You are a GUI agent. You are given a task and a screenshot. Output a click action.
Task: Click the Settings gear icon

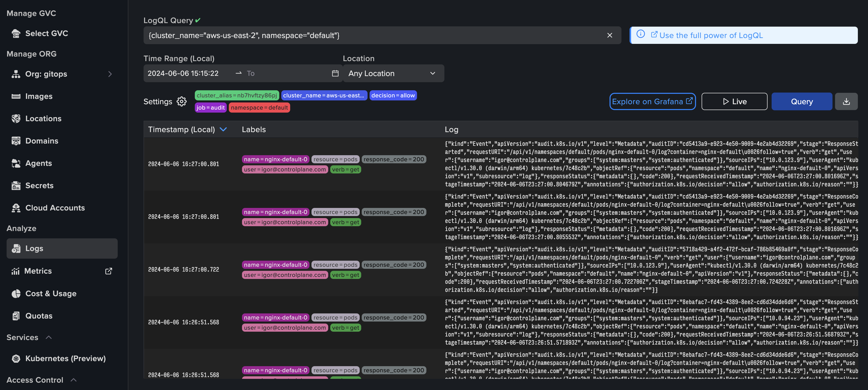[x=181, y=101]
